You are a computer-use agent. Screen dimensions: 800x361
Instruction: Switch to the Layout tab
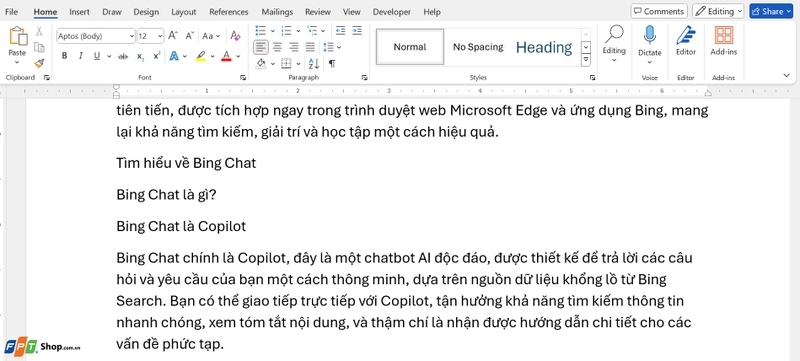[x=184, y=11]
